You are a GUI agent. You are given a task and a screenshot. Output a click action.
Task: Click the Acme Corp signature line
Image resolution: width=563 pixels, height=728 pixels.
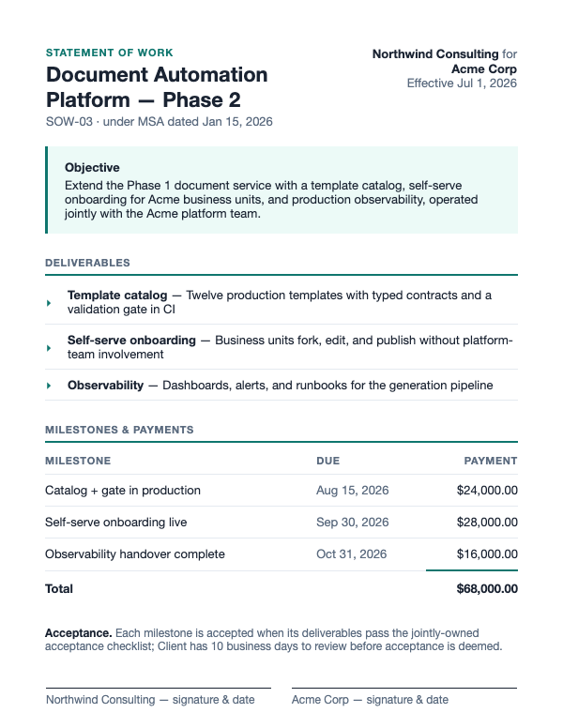point(404,688)
